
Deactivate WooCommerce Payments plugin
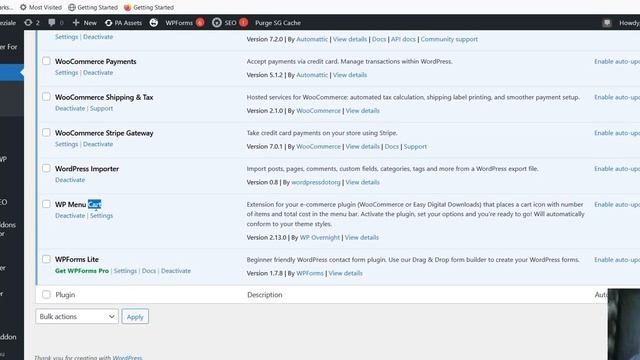[x=98, y=72]
